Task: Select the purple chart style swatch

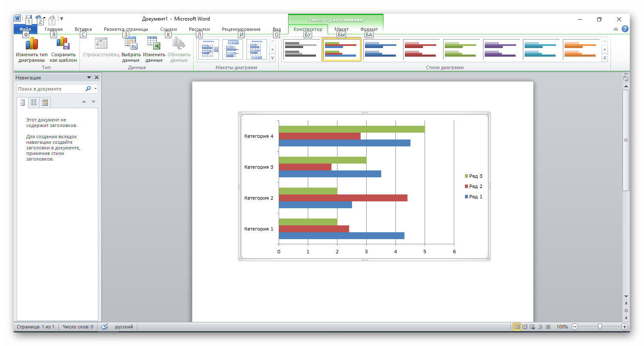Action: click(500, 49)
